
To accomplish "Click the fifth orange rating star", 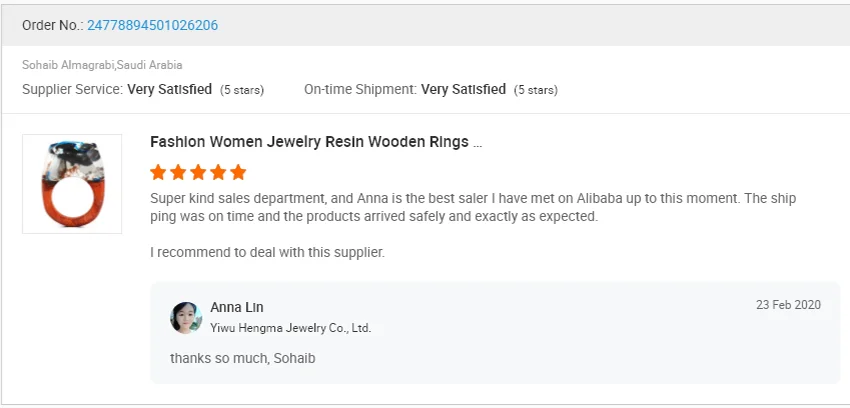I will click(x=238, y=172).
